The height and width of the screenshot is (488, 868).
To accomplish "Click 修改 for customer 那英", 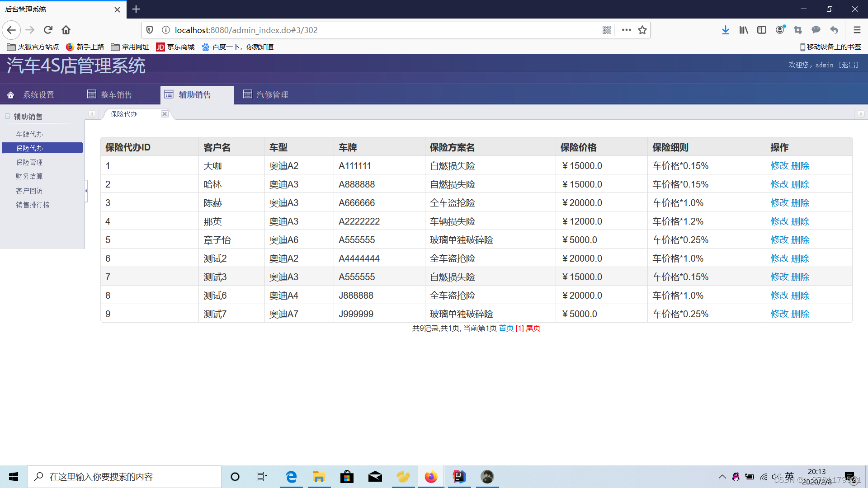I will (779, 221).
